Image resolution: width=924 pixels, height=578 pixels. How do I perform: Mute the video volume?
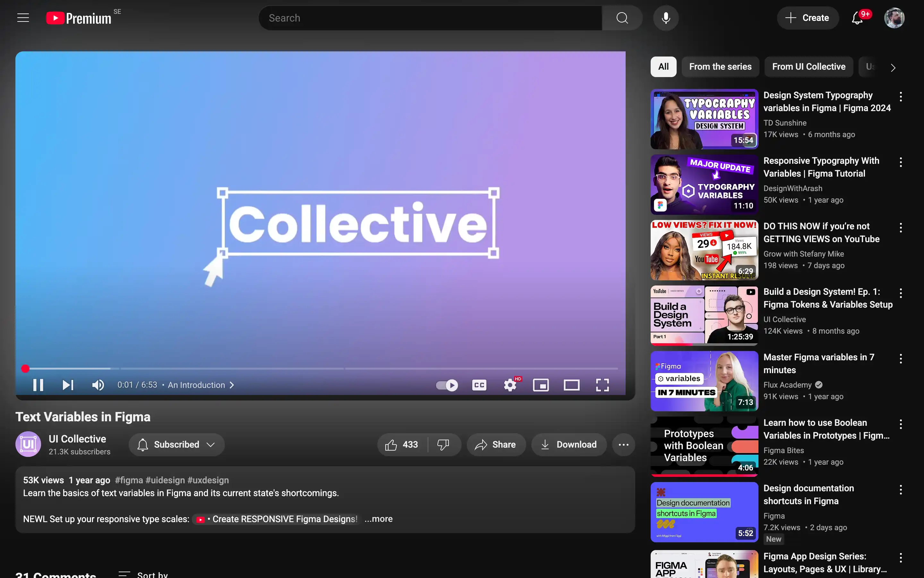(98, 385)
